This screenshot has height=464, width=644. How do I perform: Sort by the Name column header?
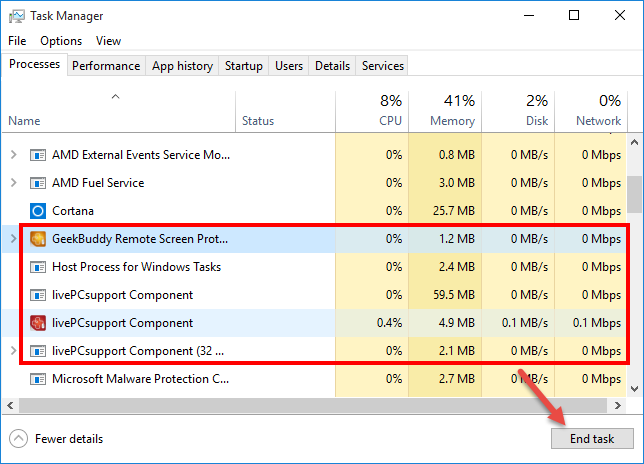(119, 112)
